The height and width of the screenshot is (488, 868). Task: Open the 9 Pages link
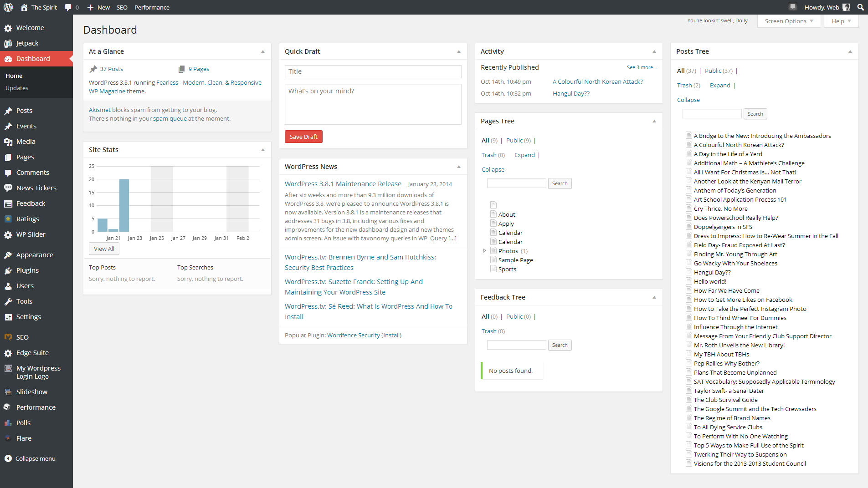(x=199, y=69)
